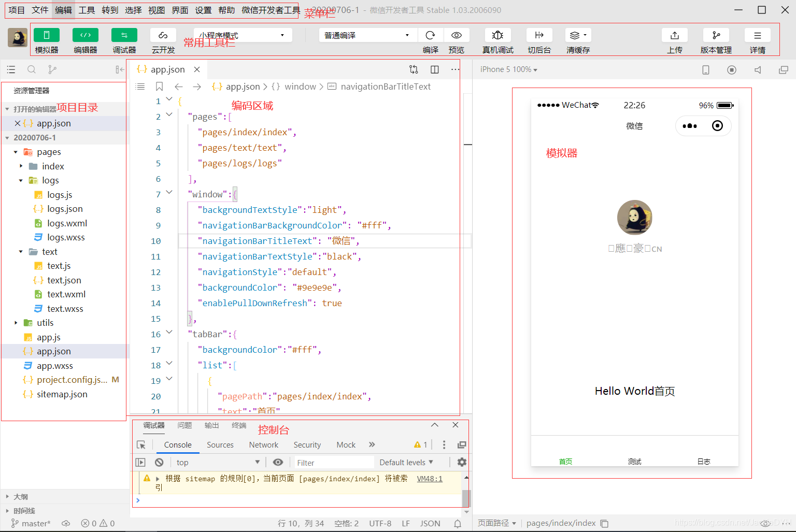The width and height of the screenshot is (796, 532).
Task: Collapse the logs folder
Action: pyautogui.click(x=21, y=181)
